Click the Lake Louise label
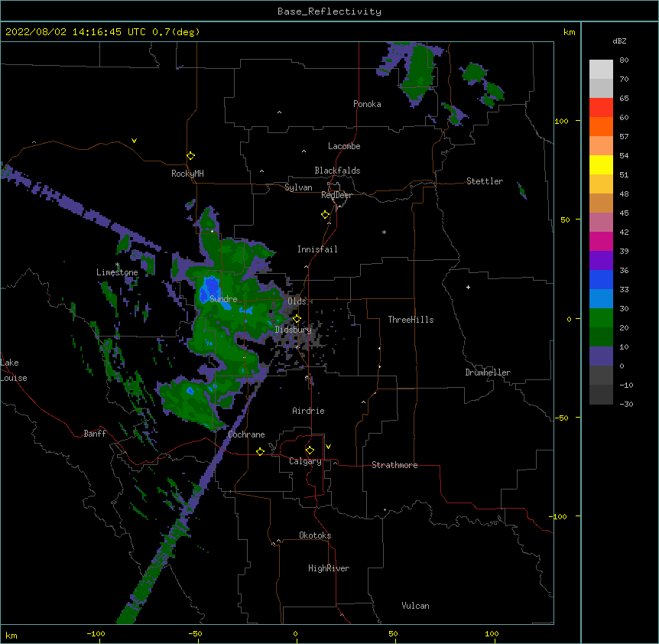This screenshot has height=644, width=659. (x=14, y=370)
